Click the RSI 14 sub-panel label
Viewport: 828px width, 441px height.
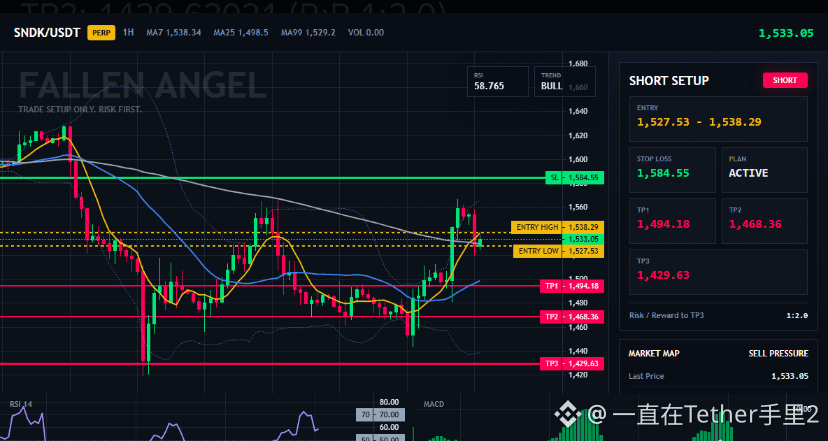pos(21,404)
